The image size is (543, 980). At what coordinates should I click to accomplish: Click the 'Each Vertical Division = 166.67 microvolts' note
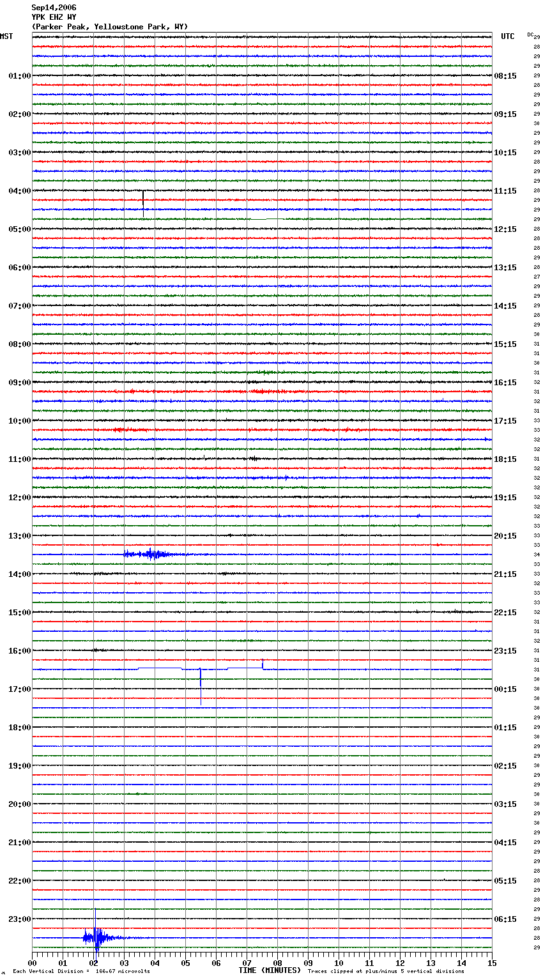81,972
